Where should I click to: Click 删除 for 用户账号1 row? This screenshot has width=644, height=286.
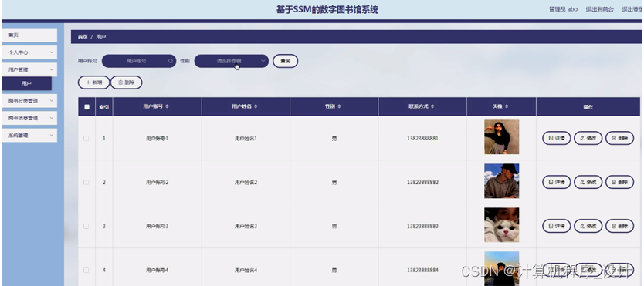pos(620,139)
